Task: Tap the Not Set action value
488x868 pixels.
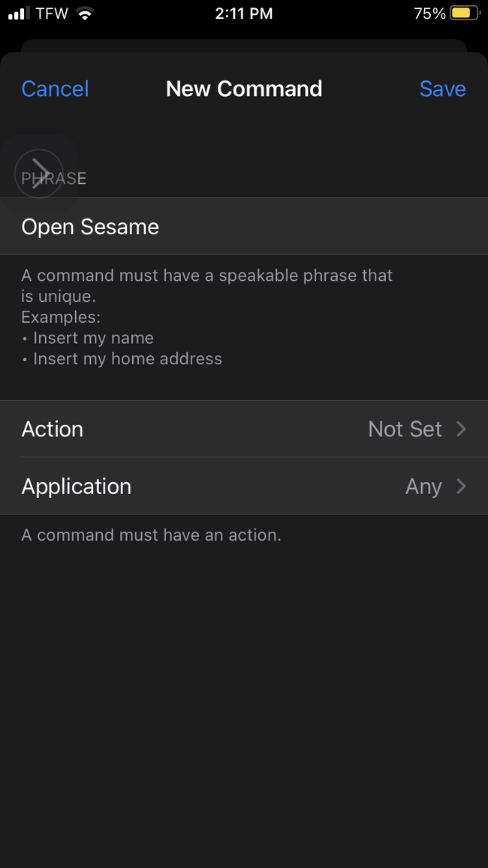Action: tap(405, 429)
